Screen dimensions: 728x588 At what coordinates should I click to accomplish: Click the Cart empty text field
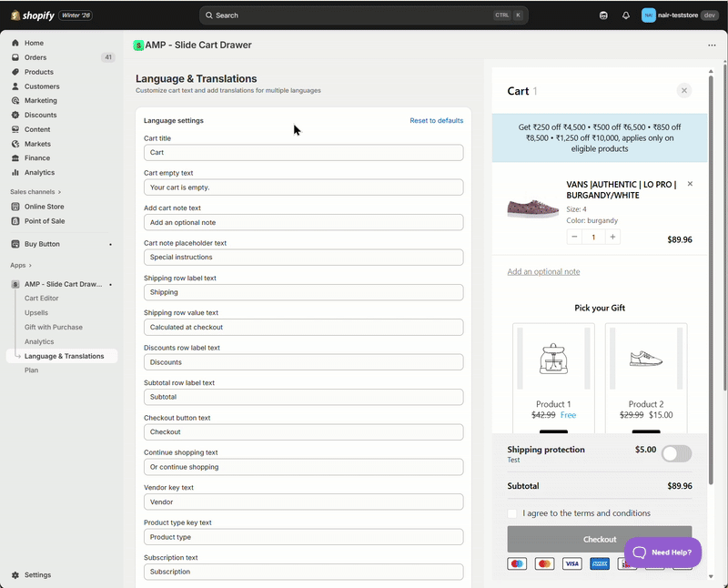tap(303, 188)
